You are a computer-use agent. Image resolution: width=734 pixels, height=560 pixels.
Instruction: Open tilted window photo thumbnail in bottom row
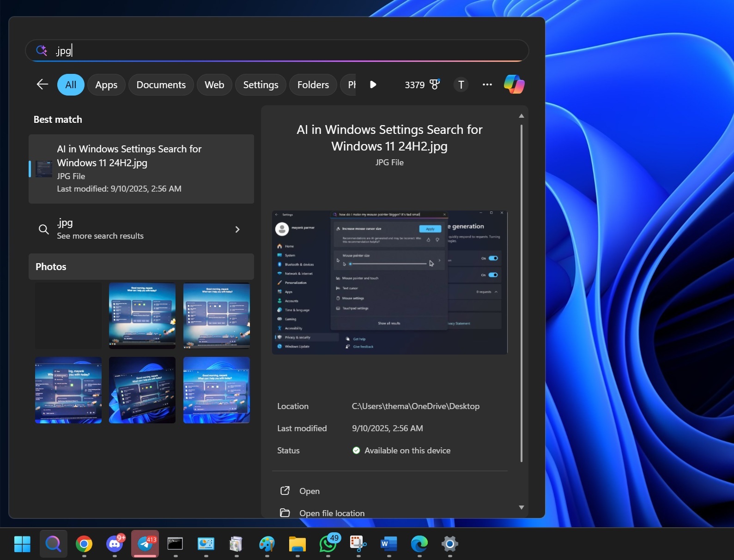click(142, 390)
